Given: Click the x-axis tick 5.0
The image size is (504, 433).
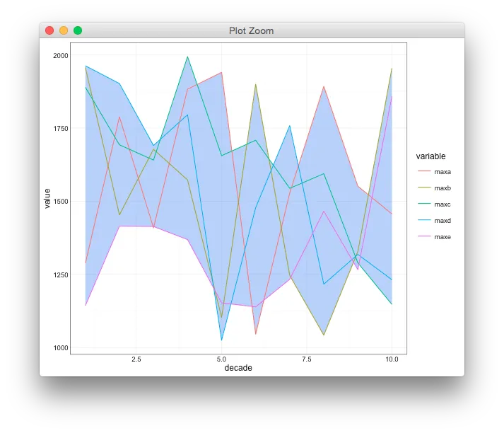Looking at the screenshot, I should tap(221, 359).
